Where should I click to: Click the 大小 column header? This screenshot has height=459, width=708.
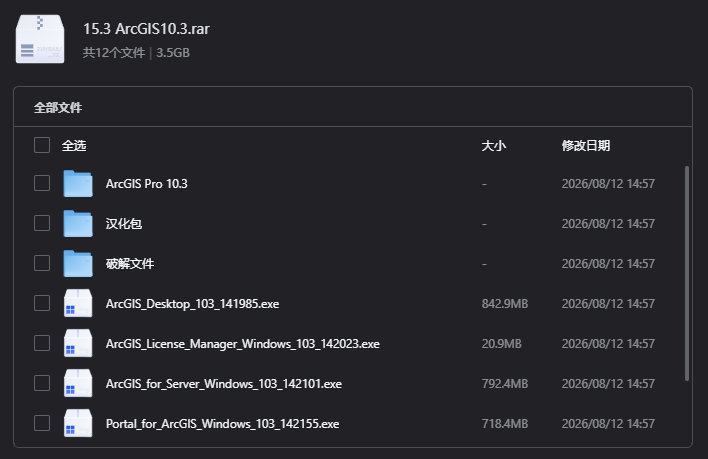pyautogui.click(x=494, y=146)
